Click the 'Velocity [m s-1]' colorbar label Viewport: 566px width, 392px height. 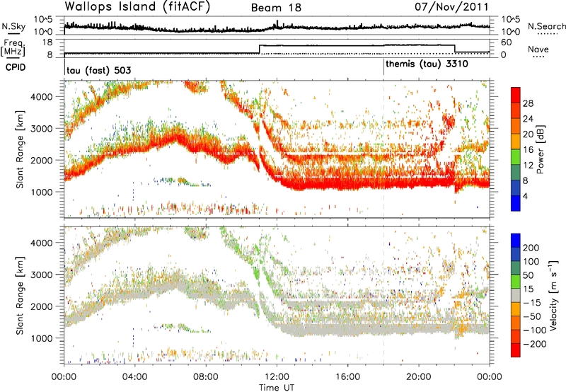coord(553,295)
